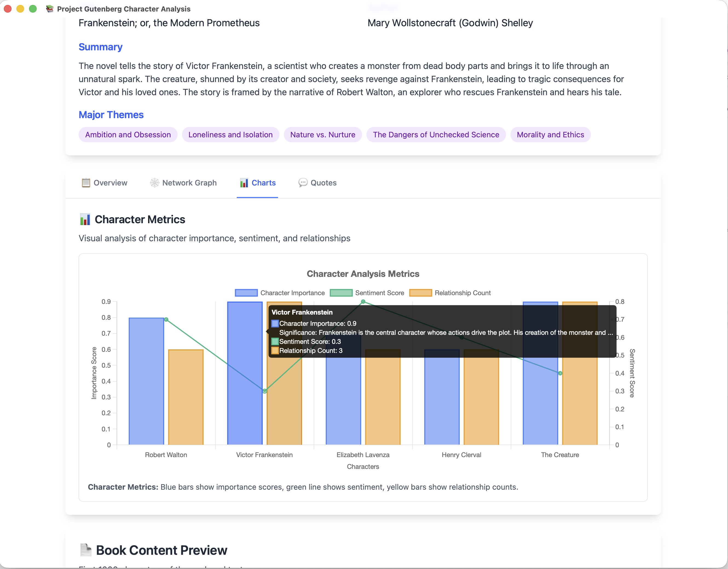Screen dimensions: 728x569
Task: Click the books icon in title bar
Action: click(50, 9)
